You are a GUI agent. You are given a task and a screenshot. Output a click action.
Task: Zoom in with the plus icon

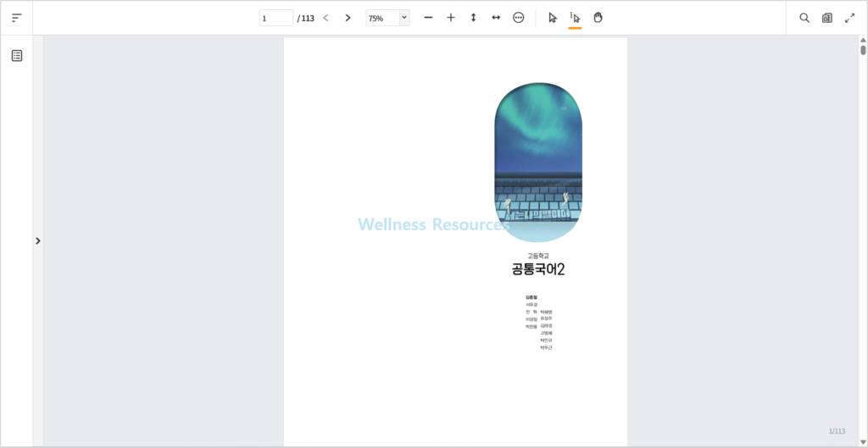point(451,18)
